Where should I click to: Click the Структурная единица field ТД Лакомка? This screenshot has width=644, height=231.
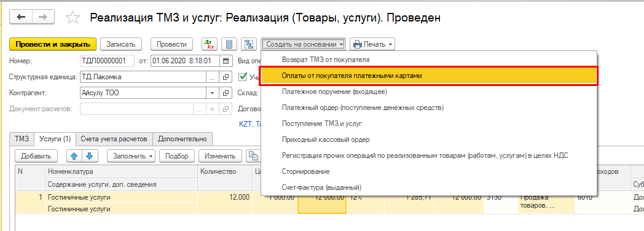coord(143,77)
